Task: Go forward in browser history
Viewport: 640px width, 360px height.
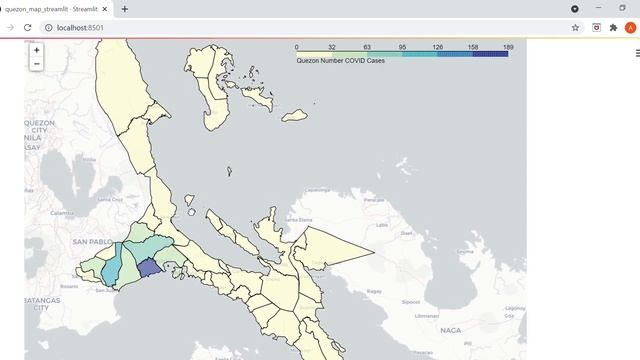Action: [x=11, y=28]
